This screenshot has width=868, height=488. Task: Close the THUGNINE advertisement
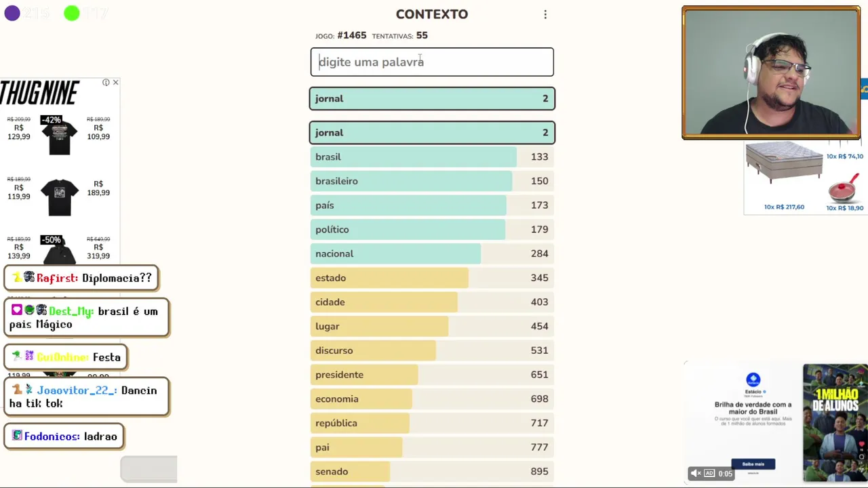click(115, 83)
